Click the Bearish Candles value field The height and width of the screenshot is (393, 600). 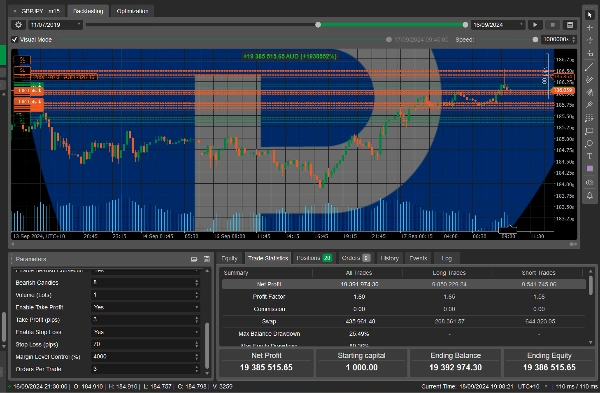pos(145,282)
